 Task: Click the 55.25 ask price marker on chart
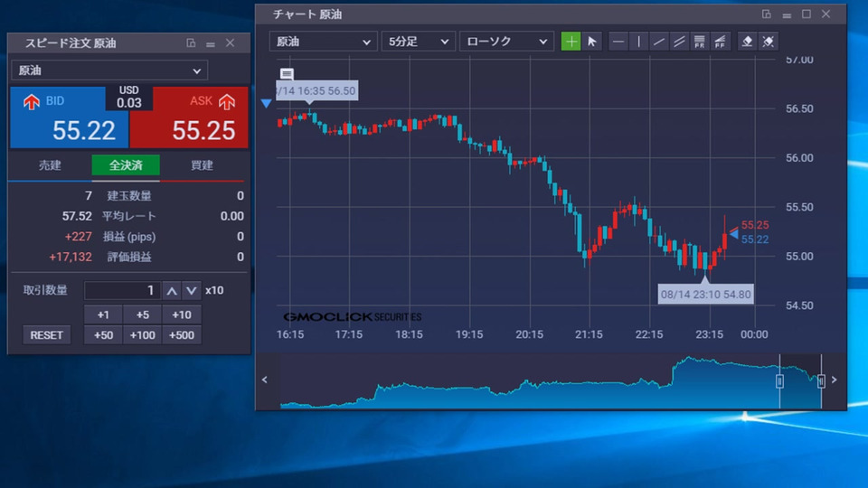(754, 225)
